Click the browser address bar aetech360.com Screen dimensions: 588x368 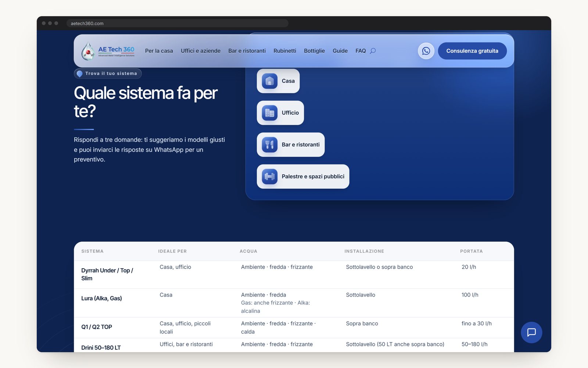point(177,23)
